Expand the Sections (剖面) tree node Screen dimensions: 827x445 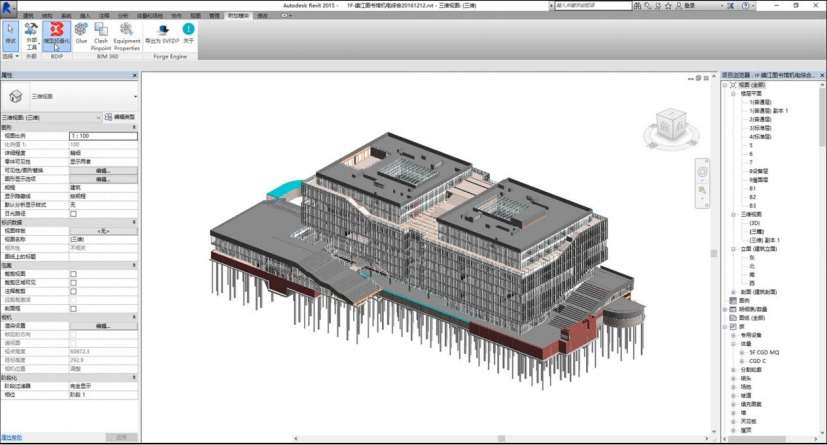tap(733, 292)
